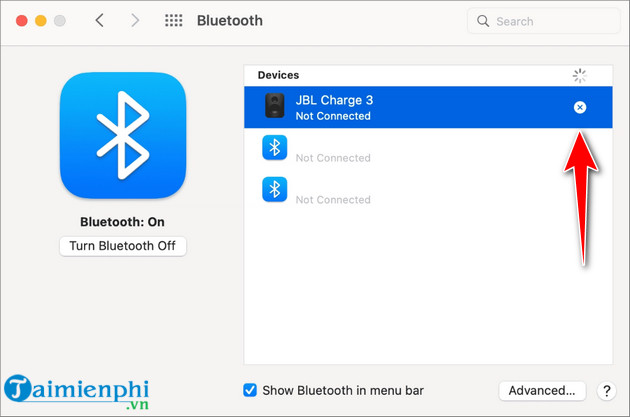Open help with the question mark button
The image size is (630, 417).
(607, 391)
